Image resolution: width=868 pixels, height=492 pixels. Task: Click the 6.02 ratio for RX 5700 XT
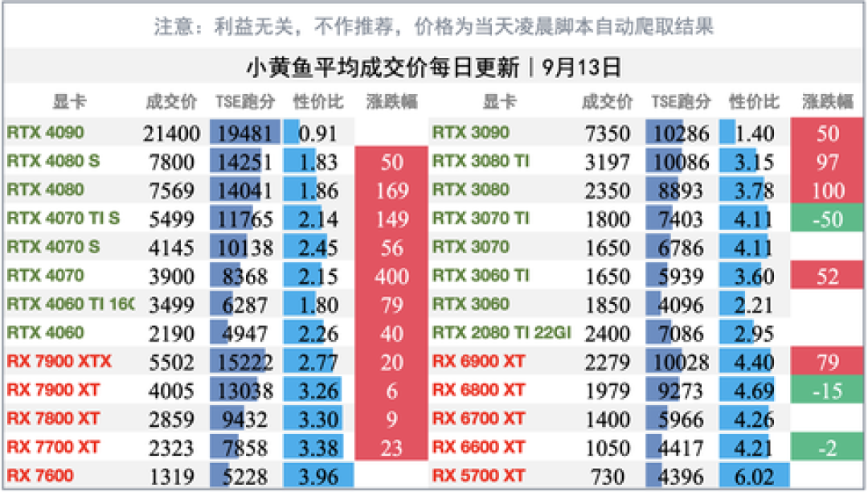(753, 476)
